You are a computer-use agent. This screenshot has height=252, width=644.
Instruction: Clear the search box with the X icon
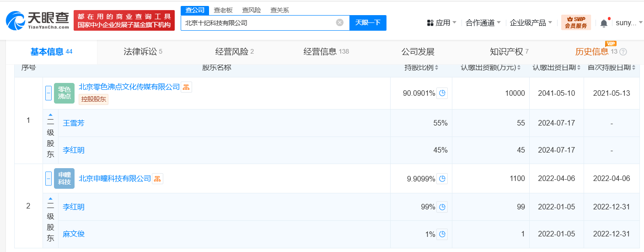(339, 22)
